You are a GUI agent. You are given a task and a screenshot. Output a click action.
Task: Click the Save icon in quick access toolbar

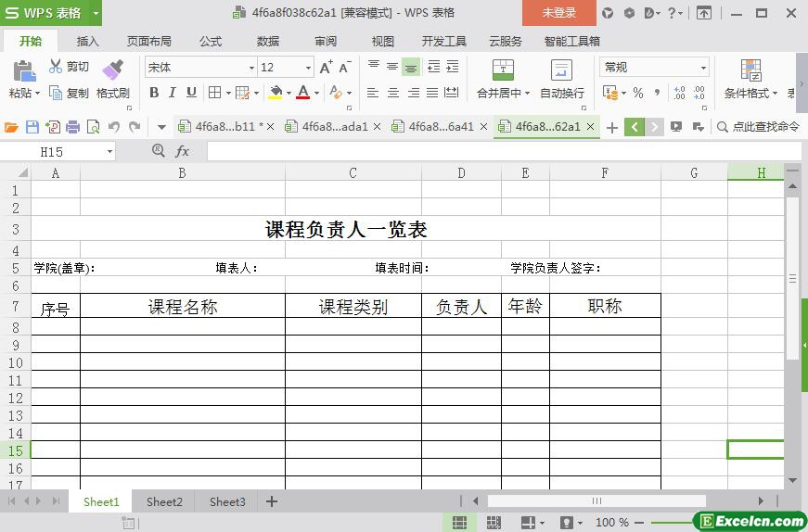32,127
